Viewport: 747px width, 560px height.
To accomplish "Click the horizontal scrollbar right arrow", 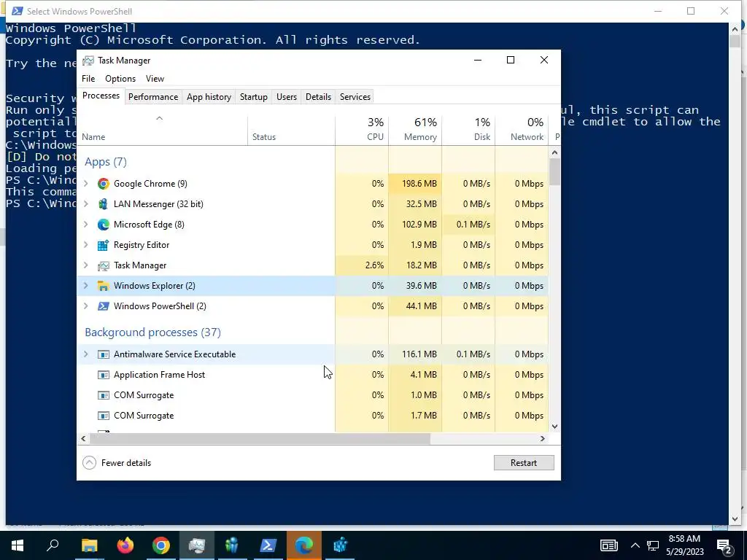I will (542, 438).
